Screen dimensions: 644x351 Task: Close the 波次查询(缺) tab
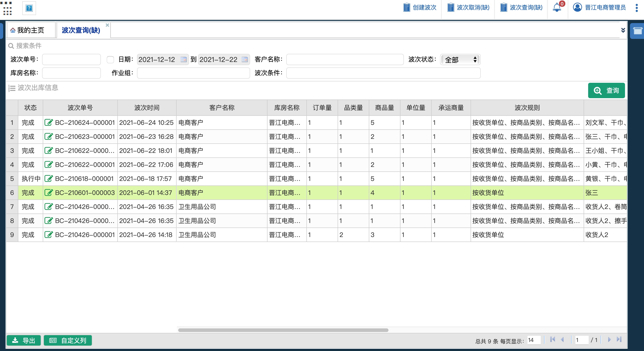tap(107, 25)
